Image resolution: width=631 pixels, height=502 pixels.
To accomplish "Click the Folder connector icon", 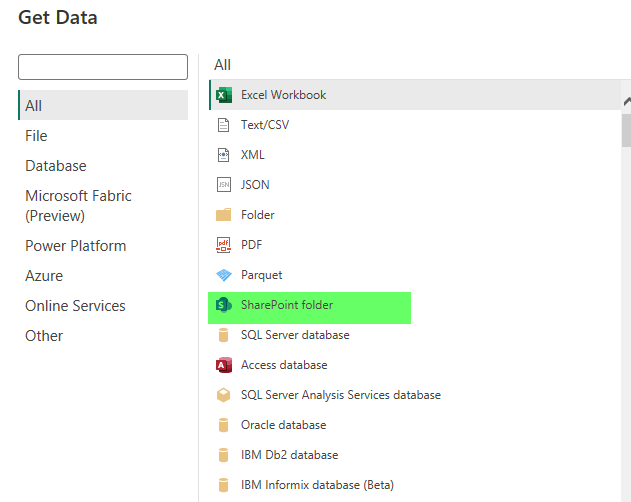I will (x=223, y=215).
